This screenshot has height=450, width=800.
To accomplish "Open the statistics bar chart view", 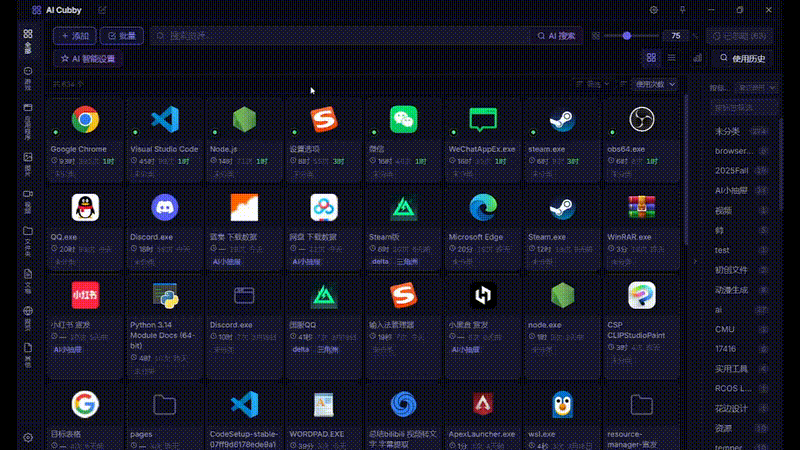I will [x=697, y=58].
